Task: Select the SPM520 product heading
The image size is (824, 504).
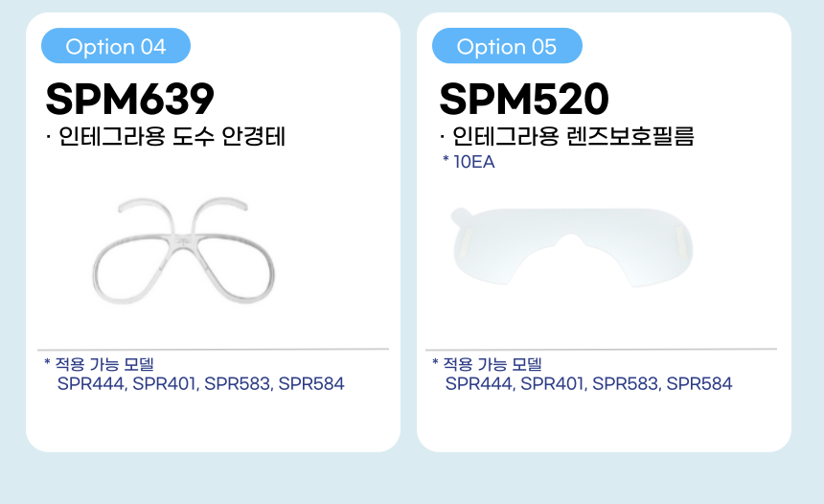Action: [x=524, y=99]
